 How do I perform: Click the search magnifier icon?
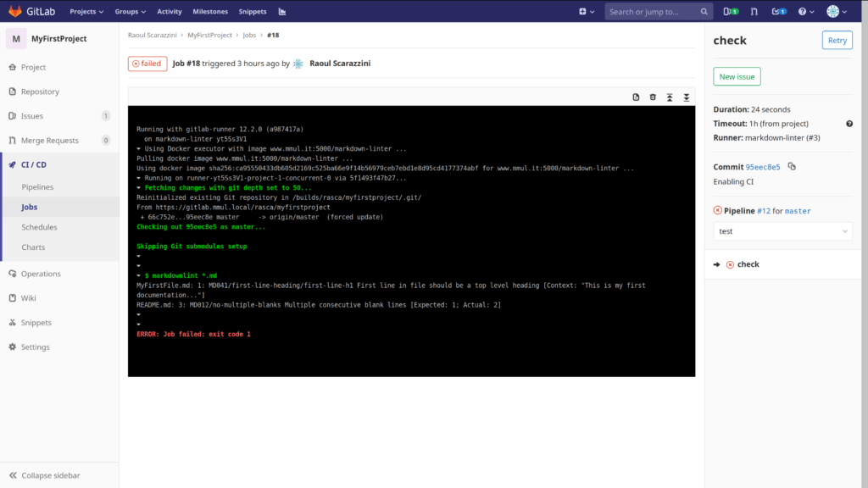pos(704,12)
